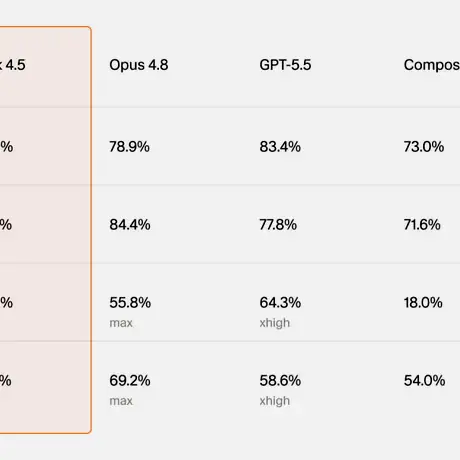Click the max label beneath 55.8%
Image resolution: width=460 pixels, height=460 pixels.
(121, 323)
